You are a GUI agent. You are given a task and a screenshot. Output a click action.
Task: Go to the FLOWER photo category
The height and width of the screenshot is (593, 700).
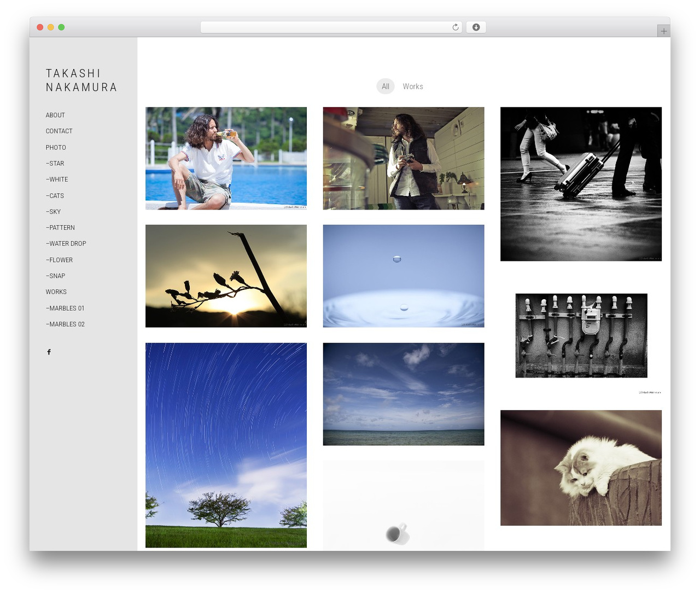(x=59, y=260)
